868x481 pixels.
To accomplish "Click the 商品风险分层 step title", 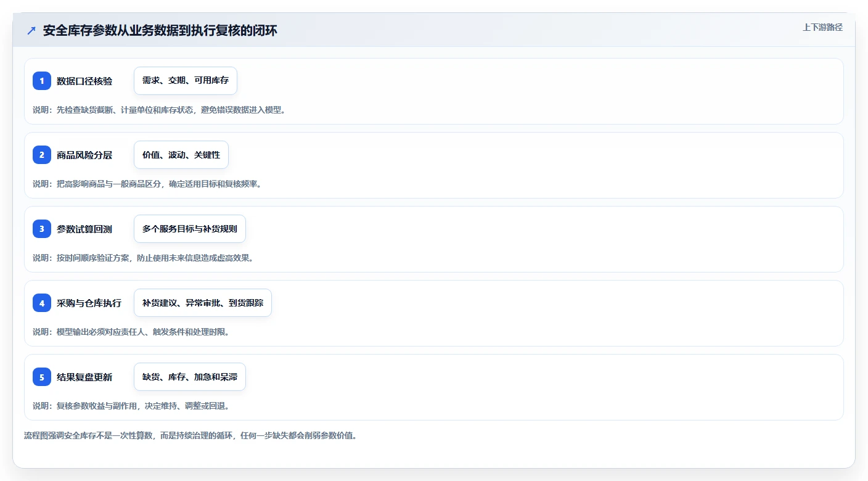I will click(x=84, y=155).
